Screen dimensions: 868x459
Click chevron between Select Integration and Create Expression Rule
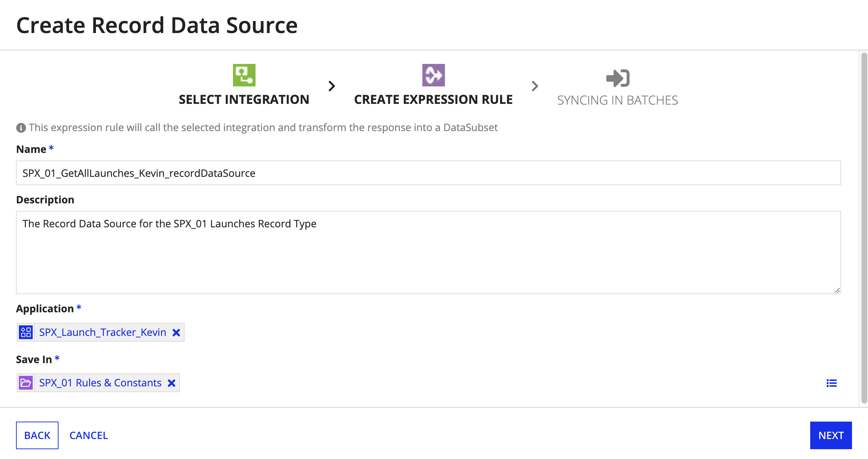coord(331,86)
